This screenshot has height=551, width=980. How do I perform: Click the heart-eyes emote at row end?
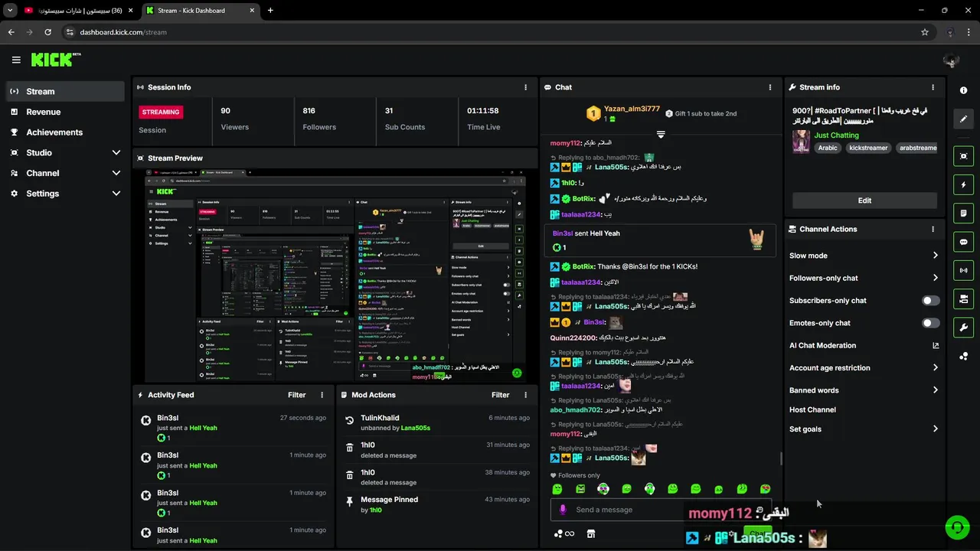[x=765, y=489]
